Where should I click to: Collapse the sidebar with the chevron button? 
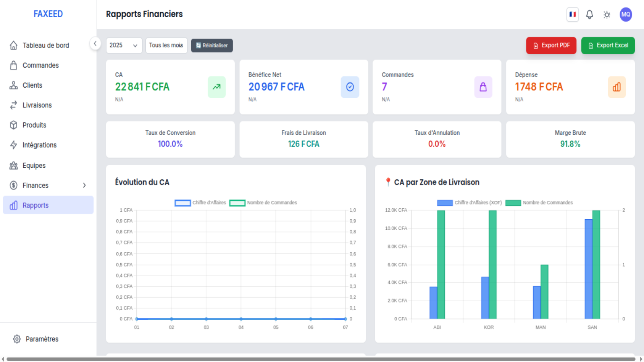pyautogui.click(x=95, y=43)
